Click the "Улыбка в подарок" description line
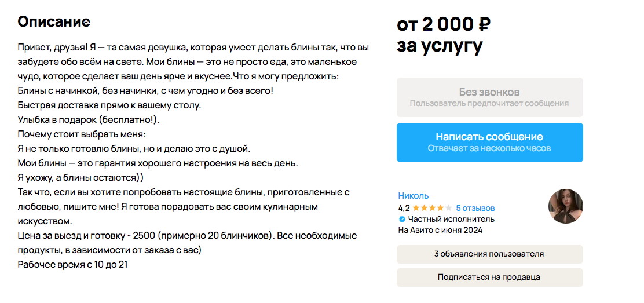Image resolution: width=644 pixels, height=303 pixels. pyautogui.click(x=89, y=120)
